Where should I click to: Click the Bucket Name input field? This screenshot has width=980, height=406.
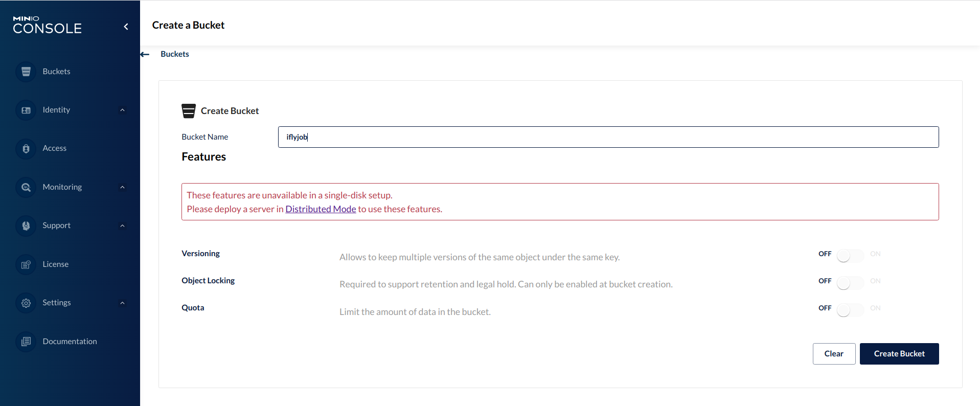pos(608,137)
